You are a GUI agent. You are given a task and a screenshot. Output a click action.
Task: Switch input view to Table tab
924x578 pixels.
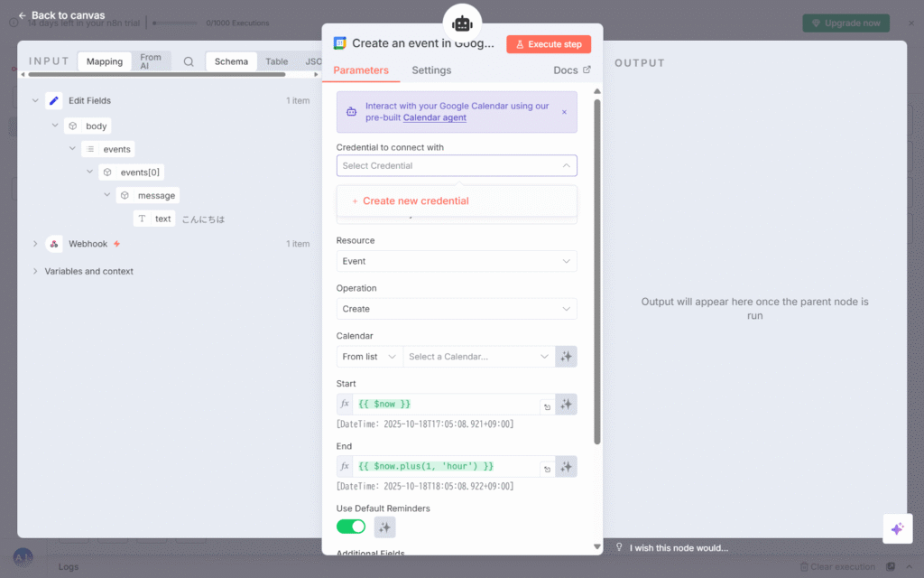[x=277, y=62]
